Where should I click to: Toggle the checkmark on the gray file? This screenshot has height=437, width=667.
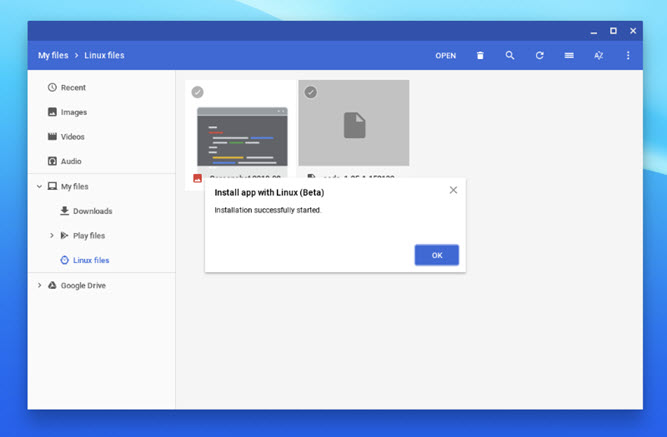point(310,92)
